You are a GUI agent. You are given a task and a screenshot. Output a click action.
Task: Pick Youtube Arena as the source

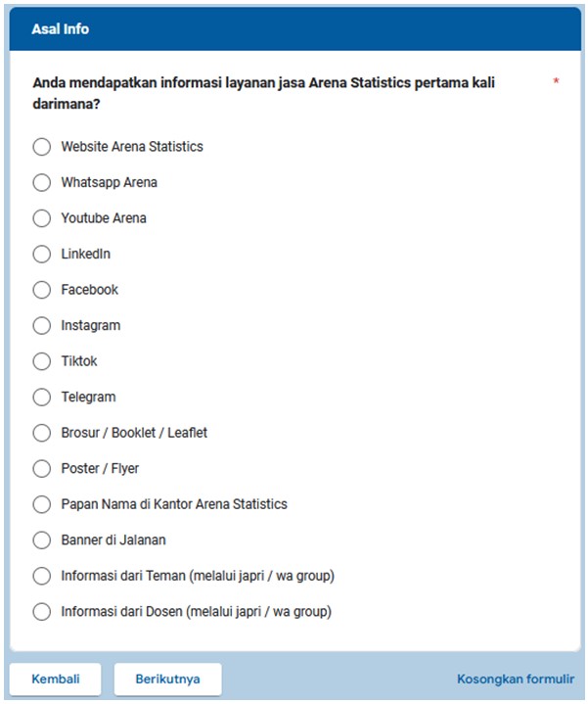point(41,218)
